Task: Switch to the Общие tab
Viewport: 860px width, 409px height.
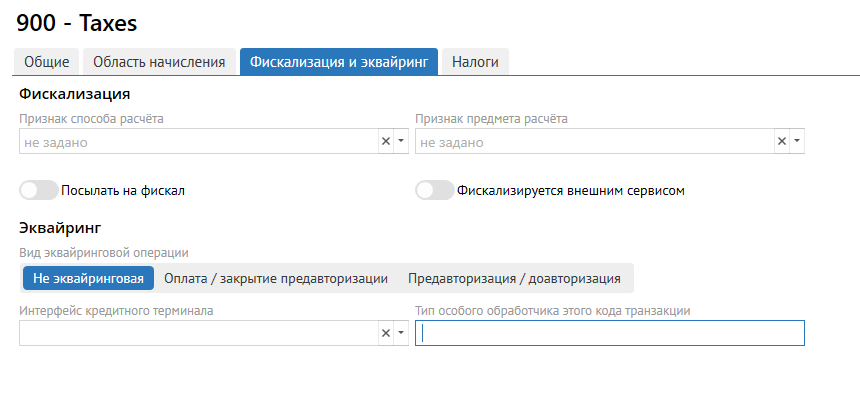Action: point(47,62)
